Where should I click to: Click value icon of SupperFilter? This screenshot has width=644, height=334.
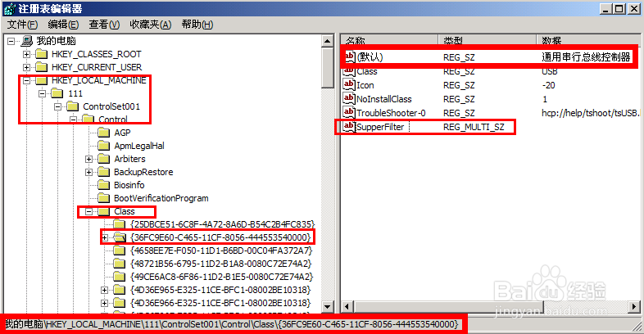(349, 126)
